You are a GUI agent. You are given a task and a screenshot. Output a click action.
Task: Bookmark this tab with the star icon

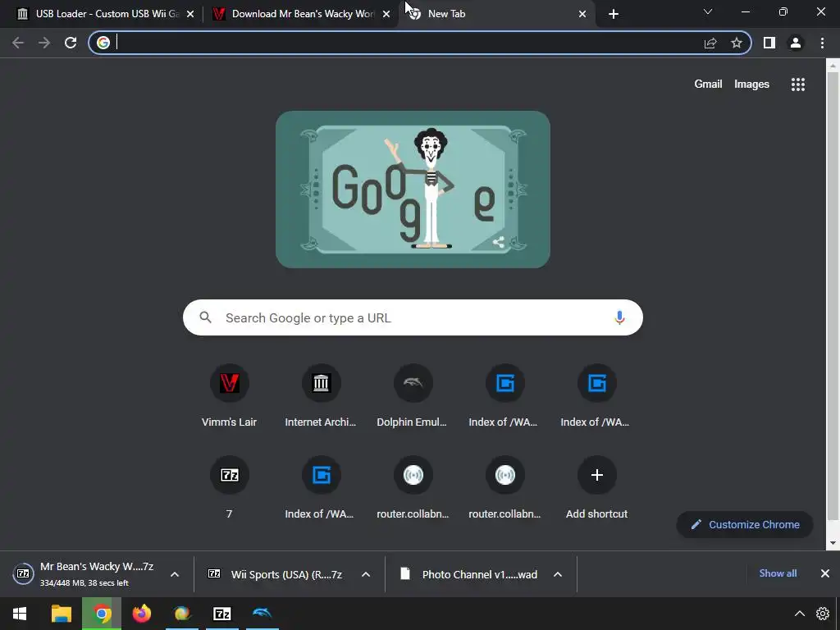tap(737, 43)
